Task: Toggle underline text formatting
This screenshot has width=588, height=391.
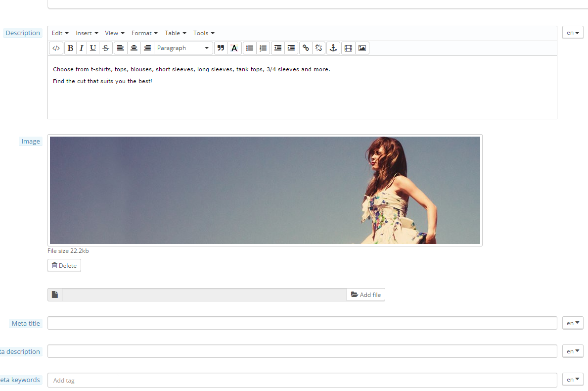Action: [x=93, y=48]
